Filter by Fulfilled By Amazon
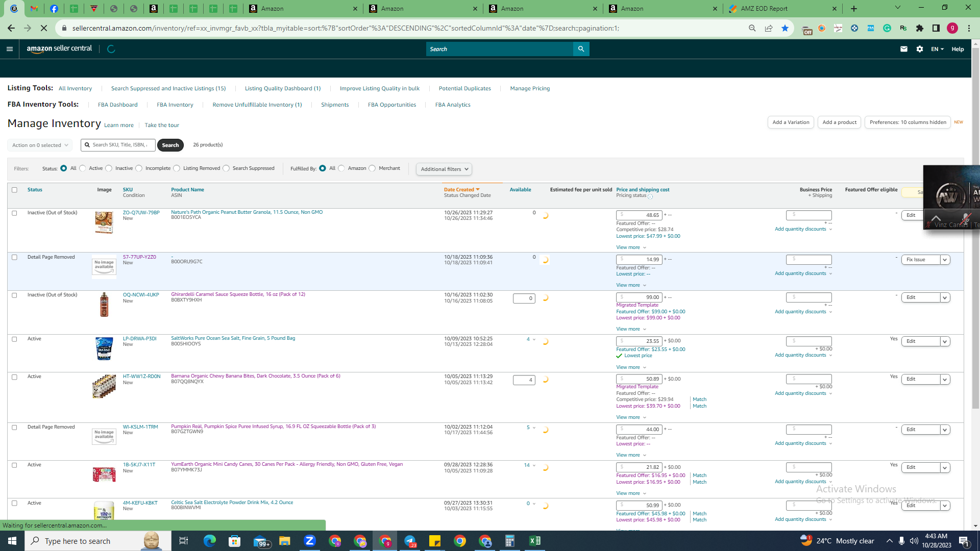980x551 pixels. (x=341, y=168)
